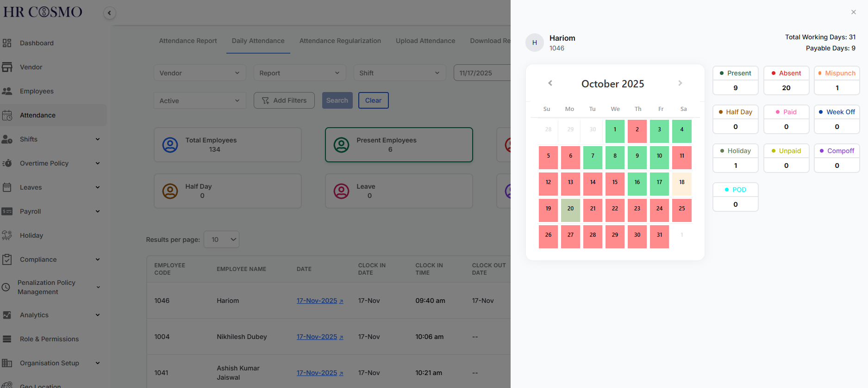
Task: Open the Vendor sidebar icon
Action: coord(7,67)
